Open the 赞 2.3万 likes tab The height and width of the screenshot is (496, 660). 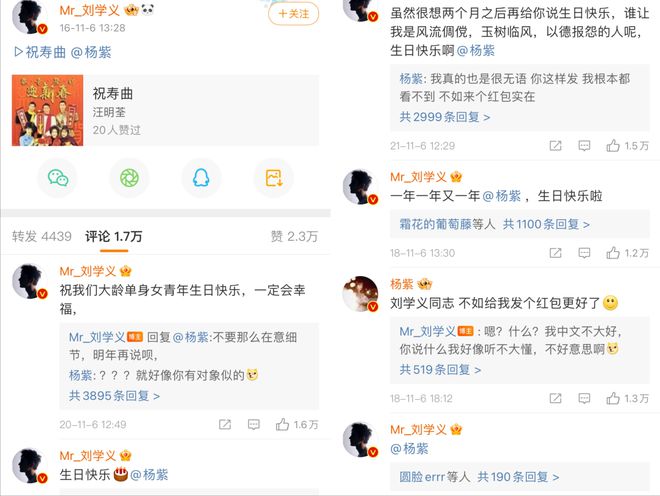(294, 236)
